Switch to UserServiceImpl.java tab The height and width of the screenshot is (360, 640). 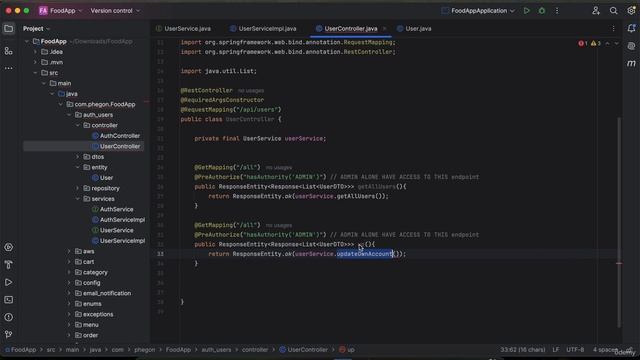263,29
